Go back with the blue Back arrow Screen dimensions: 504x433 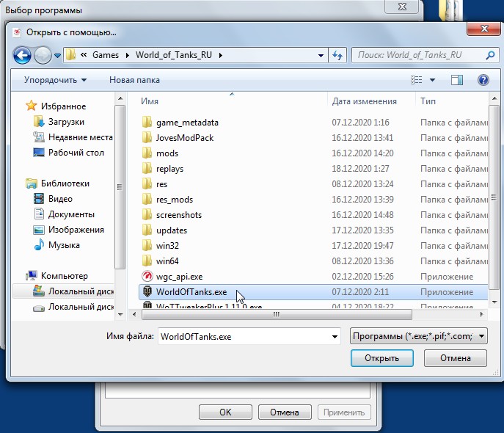pyautogui.click(x=22, y=55)
